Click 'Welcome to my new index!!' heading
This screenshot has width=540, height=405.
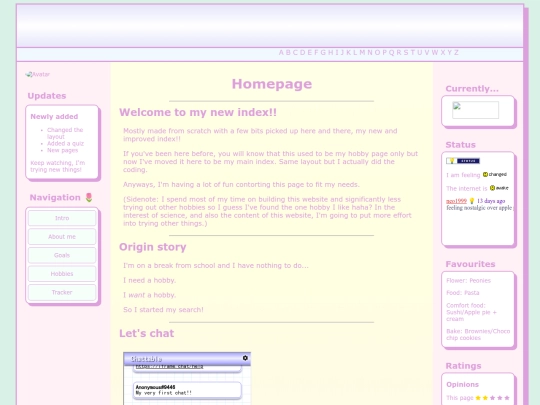click(198, 112)
